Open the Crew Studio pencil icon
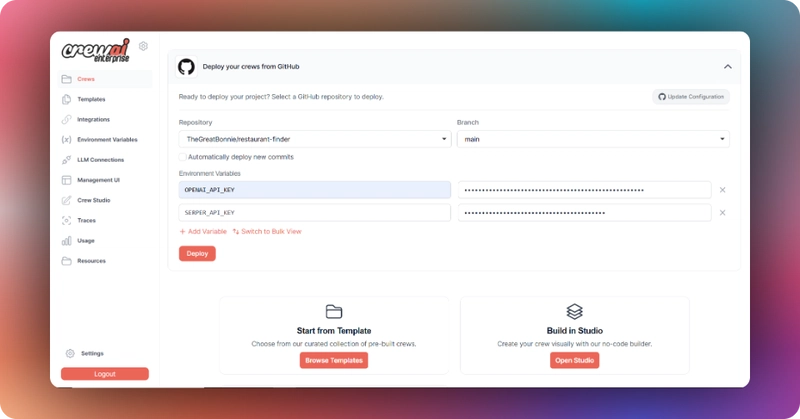The image size is (800, 419). coord(66,200)
